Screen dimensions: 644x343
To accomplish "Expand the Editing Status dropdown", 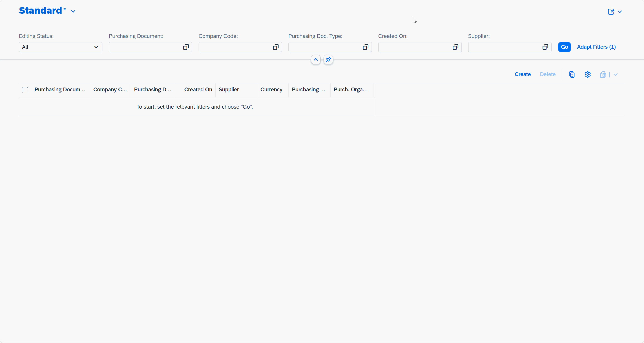I will click(96, 47).
